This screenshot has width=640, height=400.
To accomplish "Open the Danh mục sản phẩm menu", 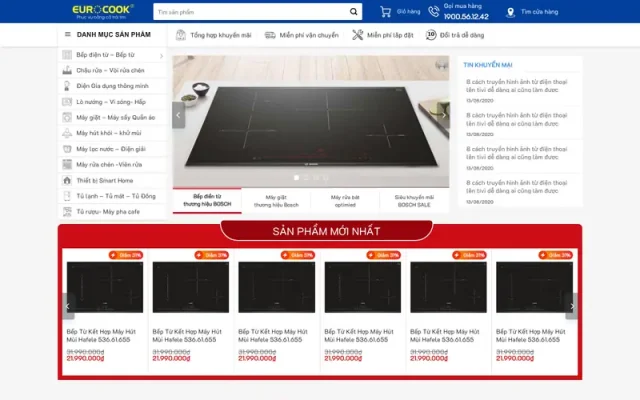I will (x=113, y=35).
